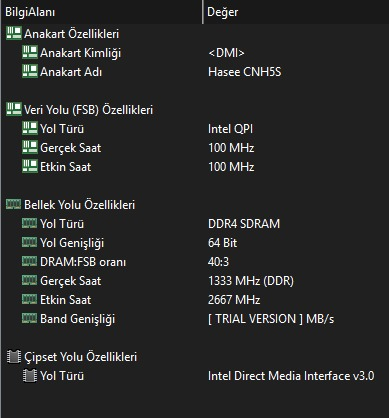Click the column divider between BilgiAlanı and Değer
Screen dimensions: 389x418
[x=203, y=12]
